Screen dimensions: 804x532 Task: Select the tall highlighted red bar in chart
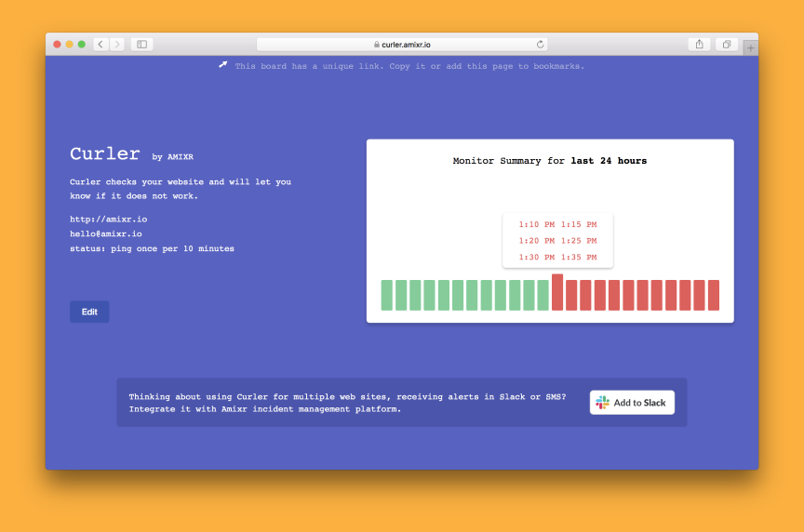pos(557,292)
